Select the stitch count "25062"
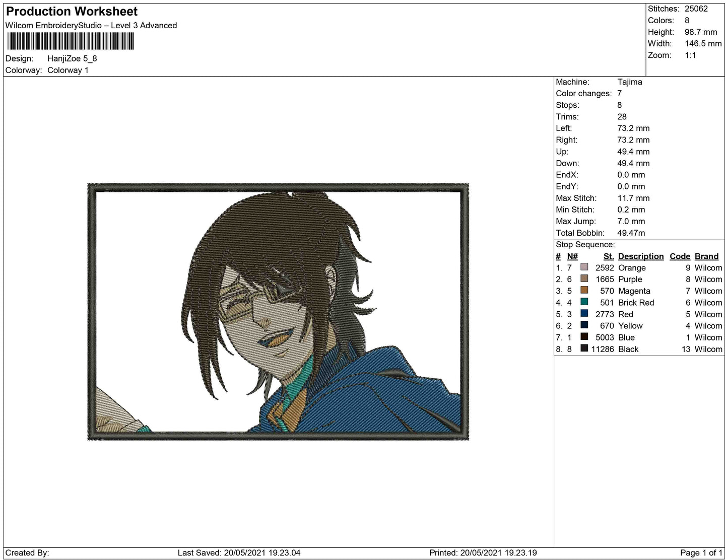 pyautogui.click(x=696, y=9)
